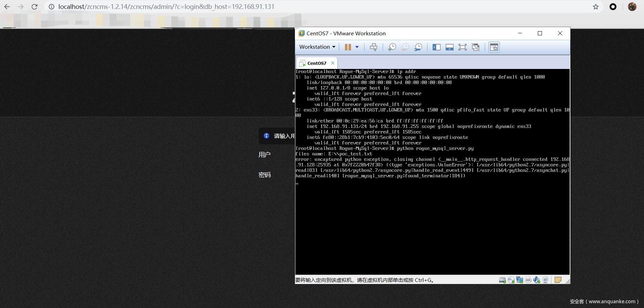Toggle the thumbnail bar view

pos(449,47)
